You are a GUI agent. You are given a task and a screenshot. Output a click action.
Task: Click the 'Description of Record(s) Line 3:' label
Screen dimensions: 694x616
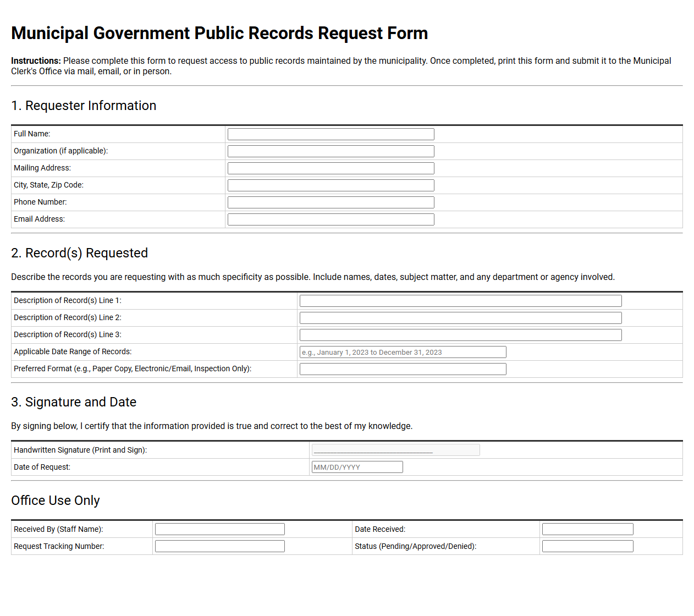tap(68, 334)
